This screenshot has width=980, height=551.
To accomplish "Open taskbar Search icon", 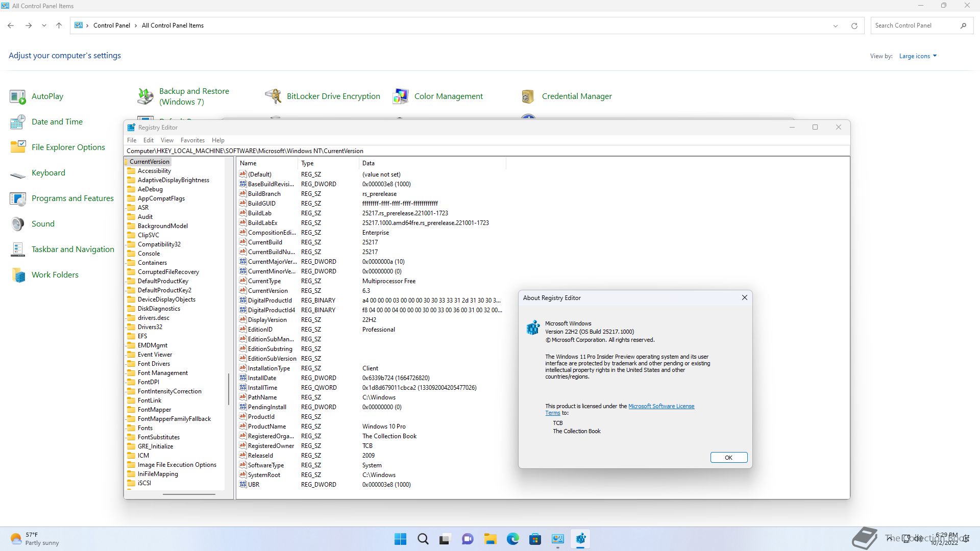I will tap(423, 539).
